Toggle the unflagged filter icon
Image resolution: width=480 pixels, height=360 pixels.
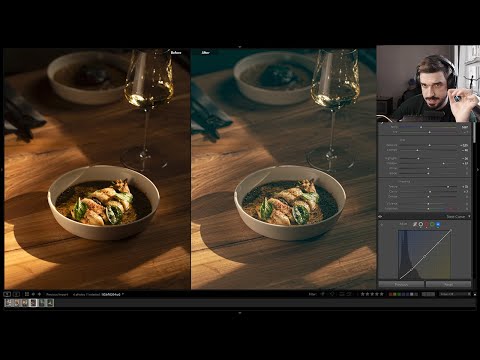(332, 294)
